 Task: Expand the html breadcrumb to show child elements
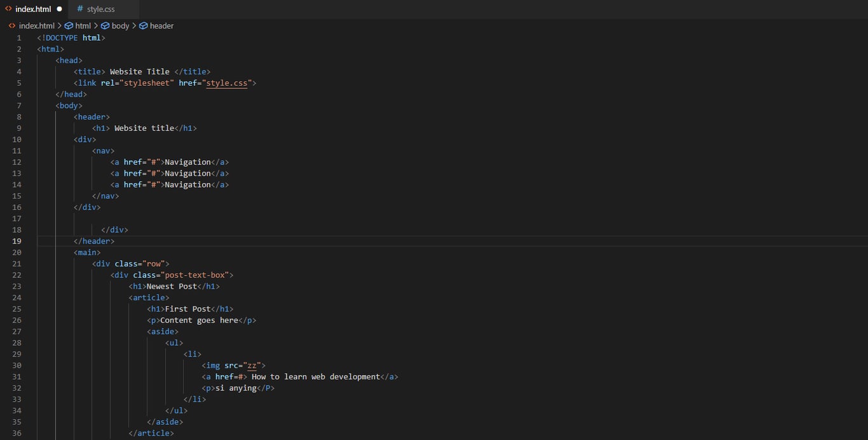click(x=83, y=25)
